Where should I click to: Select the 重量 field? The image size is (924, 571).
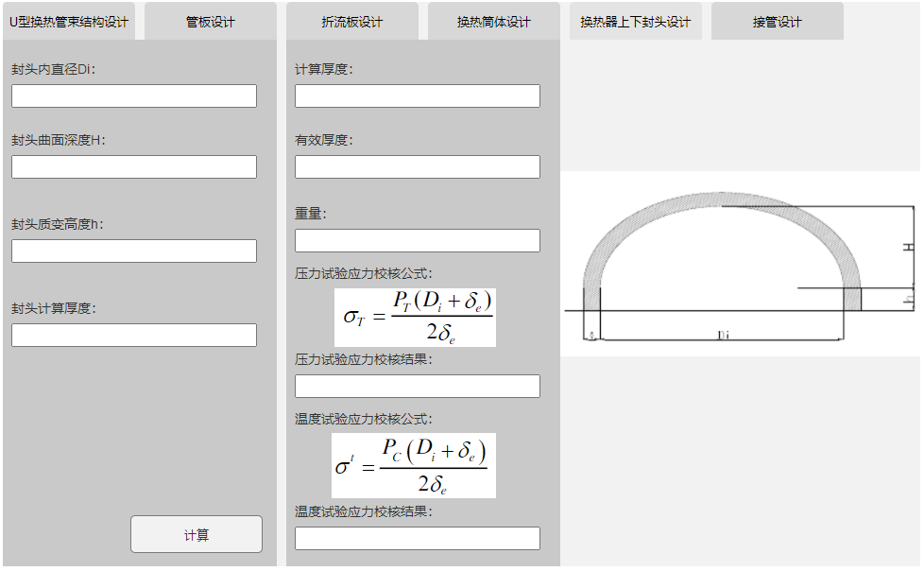(418, 241)
